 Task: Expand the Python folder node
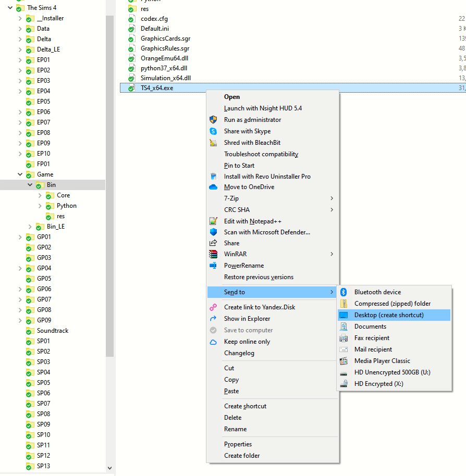(x=40, y=206)
